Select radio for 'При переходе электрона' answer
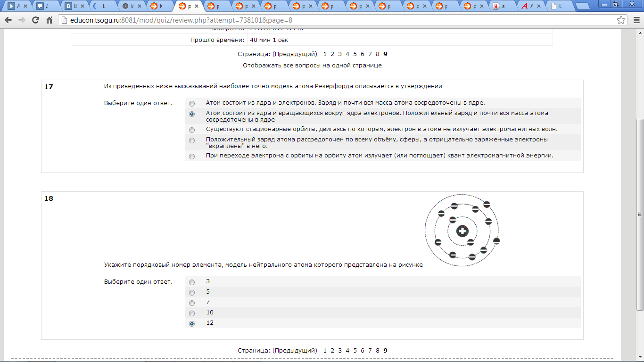This screenshot has height=362, width=644. (x=191, y=156)
